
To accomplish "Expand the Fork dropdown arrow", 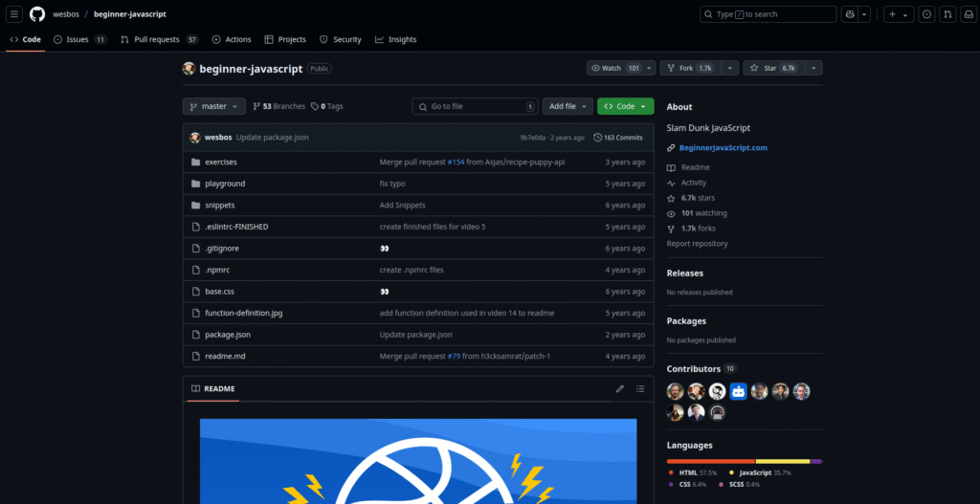I will coord(730,68).
